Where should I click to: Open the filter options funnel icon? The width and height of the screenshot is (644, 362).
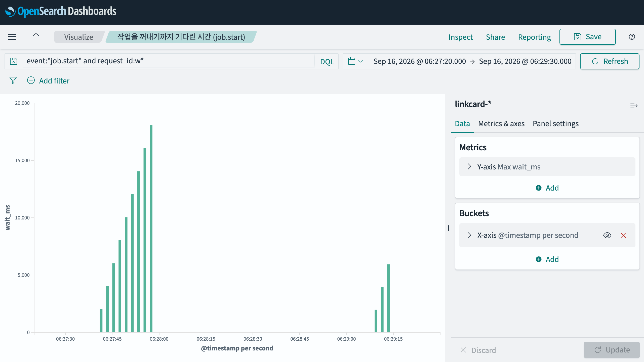13,80
